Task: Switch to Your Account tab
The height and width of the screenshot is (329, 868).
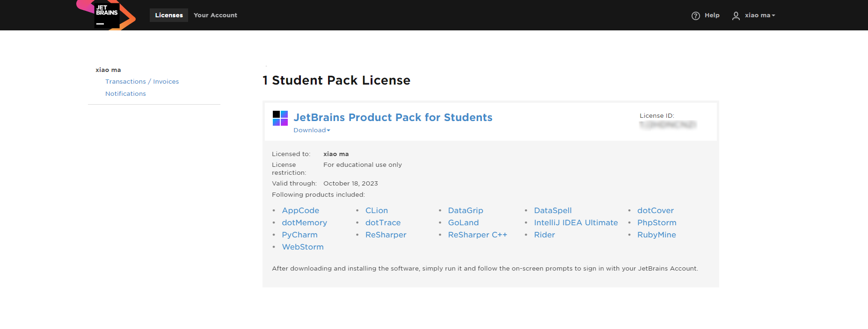Action: click(x=215, y=15)
